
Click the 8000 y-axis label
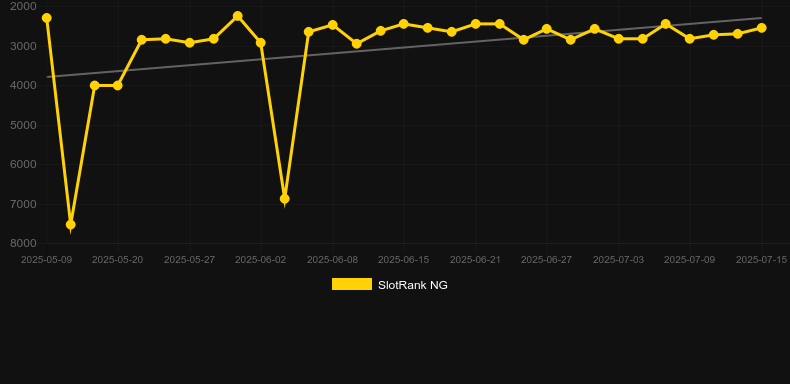23,243
